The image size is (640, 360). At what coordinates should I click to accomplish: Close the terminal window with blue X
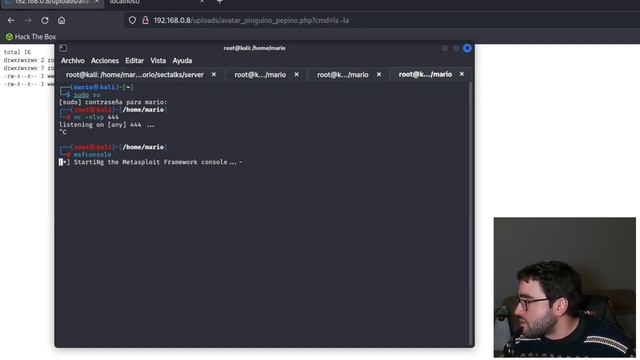(x=467, y=48)
